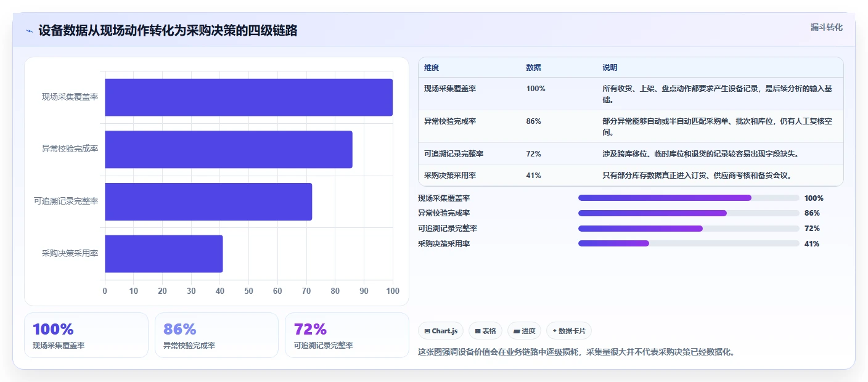Click the 维度 table column header
Screen dimensions: 868x382
pos(432,68)
